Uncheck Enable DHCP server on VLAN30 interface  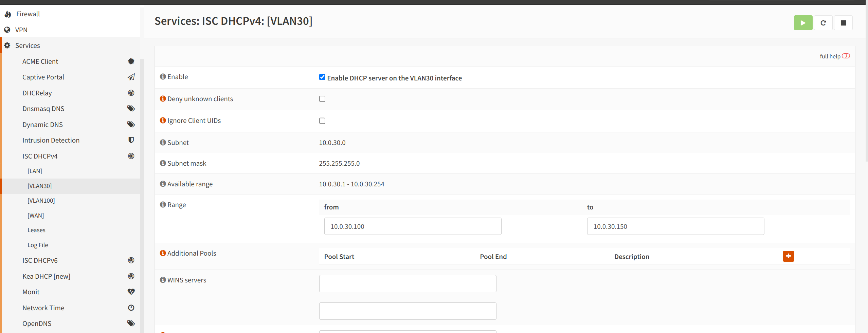(322, 77)
